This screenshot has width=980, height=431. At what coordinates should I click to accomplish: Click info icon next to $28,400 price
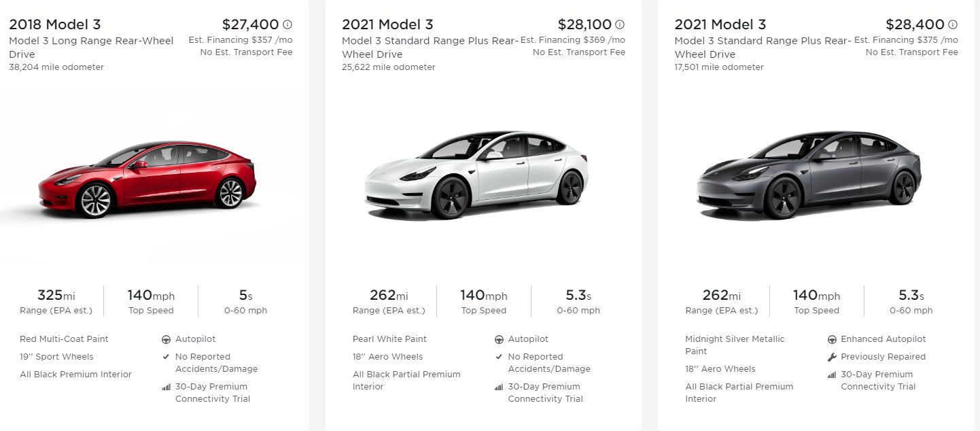click(953, 24)
